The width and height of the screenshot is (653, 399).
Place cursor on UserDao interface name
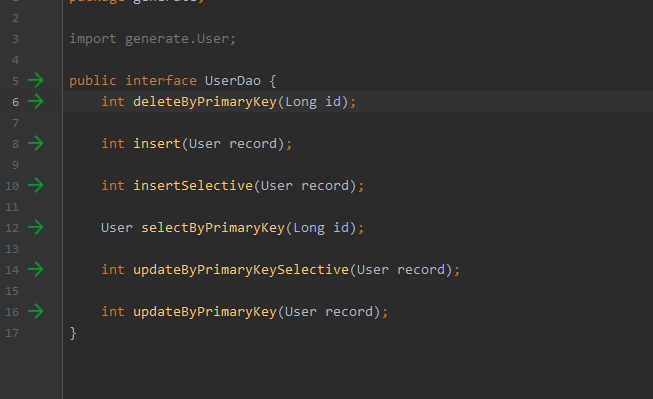233,80
